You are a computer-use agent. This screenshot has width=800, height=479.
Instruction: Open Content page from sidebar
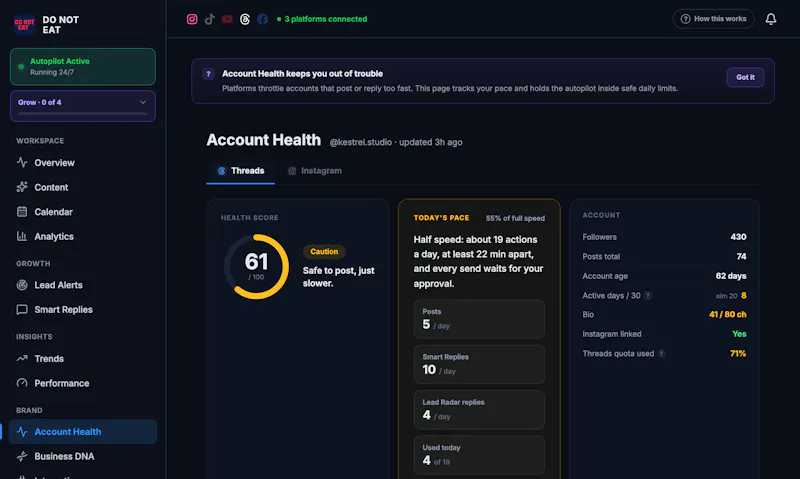(83, 187)
